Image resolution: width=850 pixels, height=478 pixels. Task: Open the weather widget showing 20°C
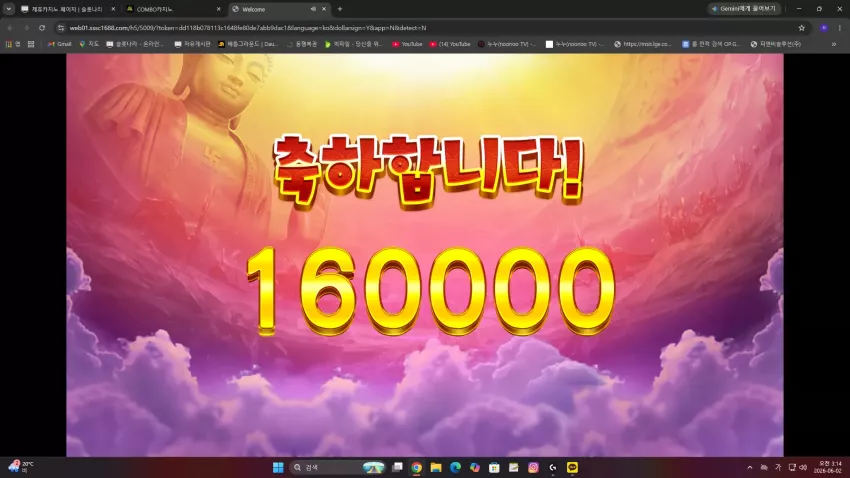[x=21, y=467]
